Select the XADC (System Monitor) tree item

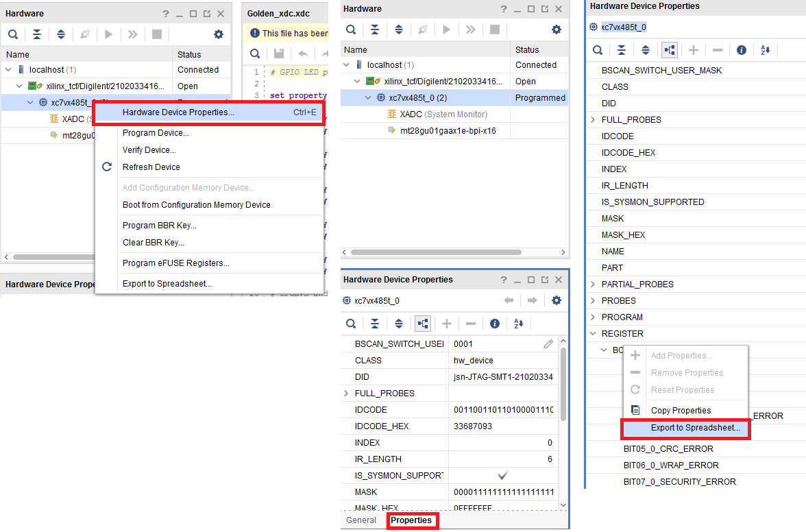point(443,114)
